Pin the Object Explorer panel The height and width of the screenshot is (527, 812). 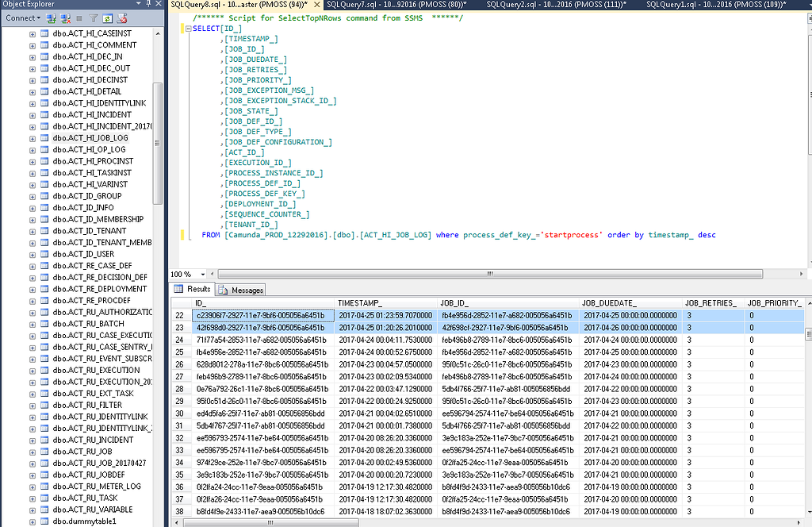pos(148,4)
